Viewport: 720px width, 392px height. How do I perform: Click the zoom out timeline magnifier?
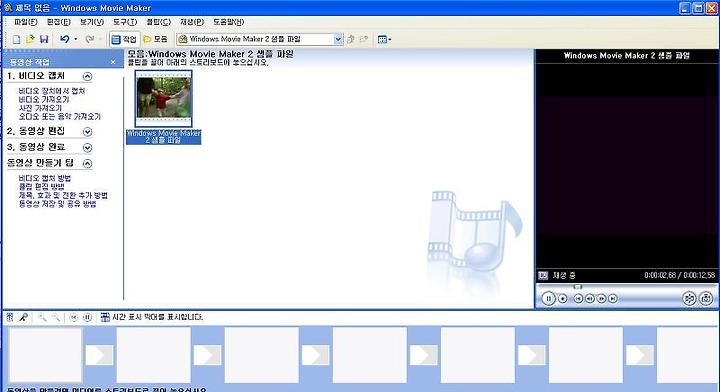point(56,317)
